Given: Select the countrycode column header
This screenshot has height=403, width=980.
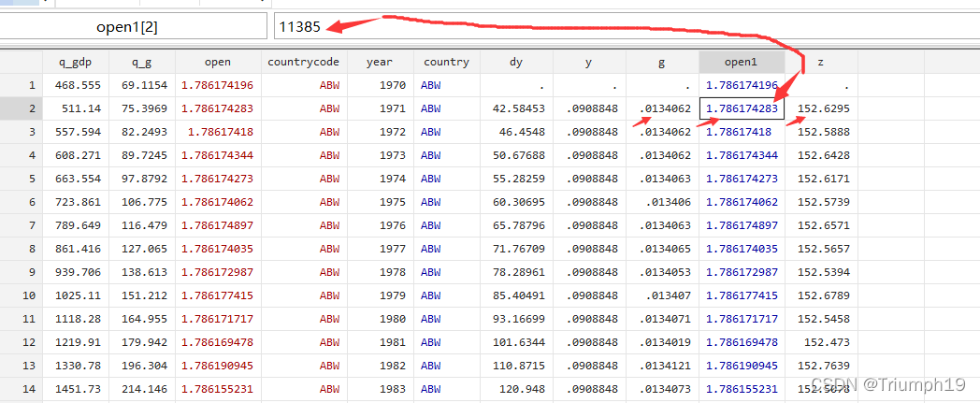Looking at the screenshot, I should (x=304, y=62).
